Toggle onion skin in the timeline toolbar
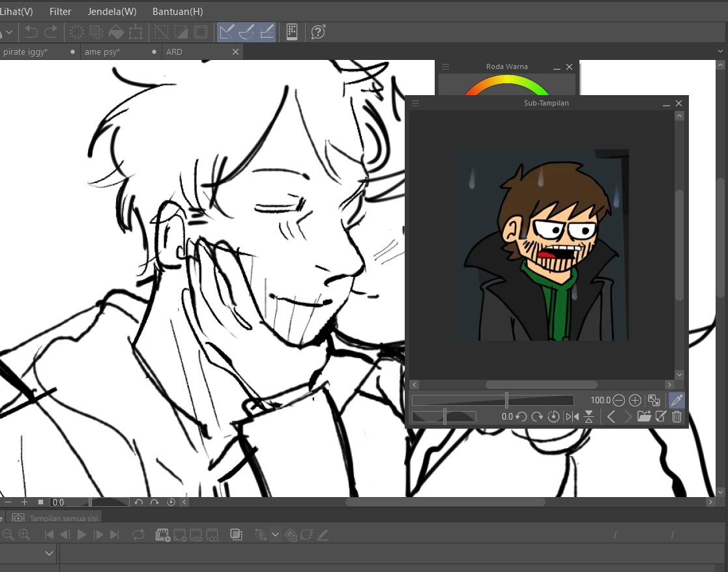 pyautogui.click(x=237, y=535)
